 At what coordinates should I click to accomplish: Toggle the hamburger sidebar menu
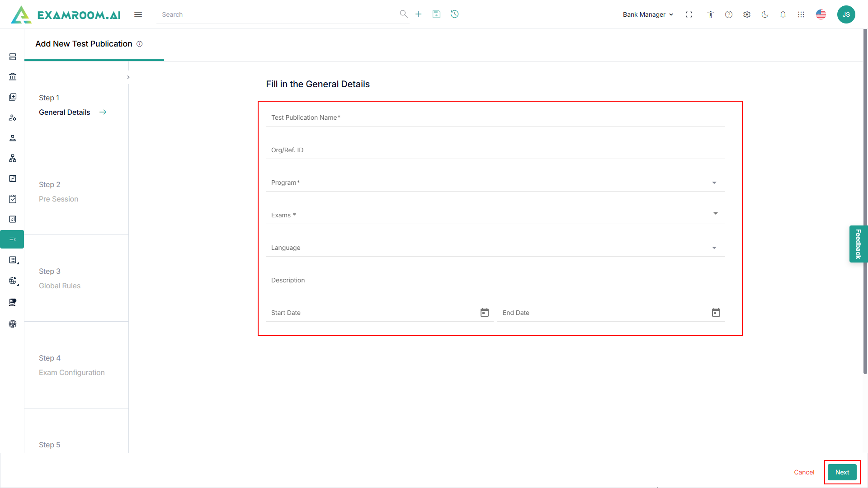138,14
